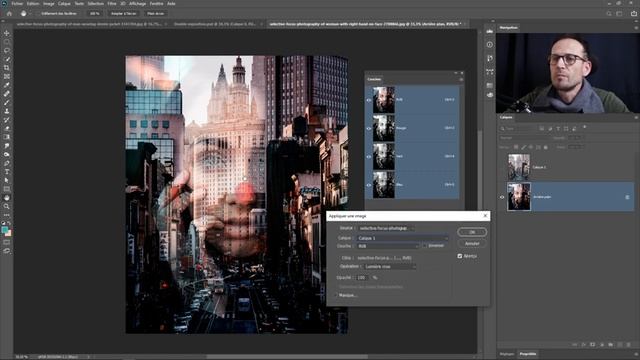
Task: Toggle visibility of RVB channel
Action: [x=369, y=100]
